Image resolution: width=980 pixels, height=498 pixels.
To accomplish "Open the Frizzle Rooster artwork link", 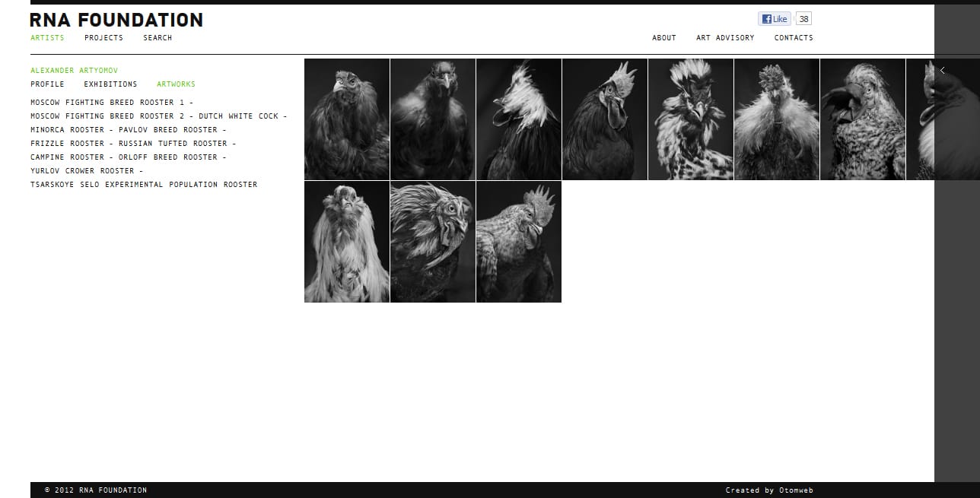I will click(67, 144).
